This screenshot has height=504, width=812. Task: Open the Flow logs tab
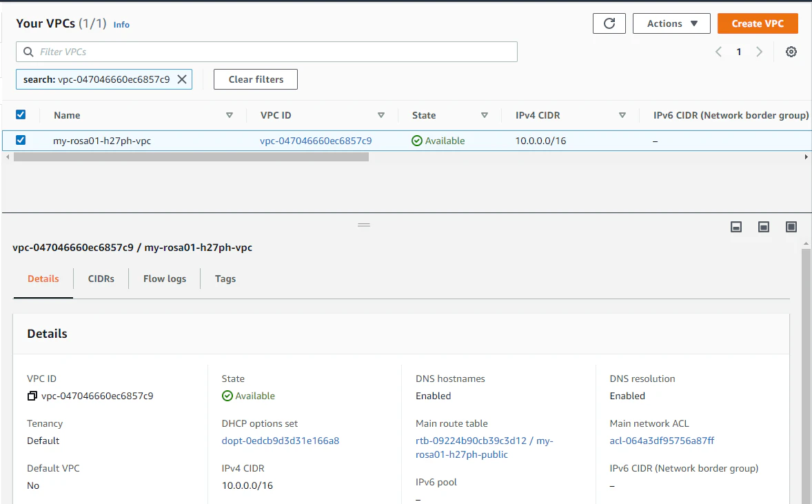tap(165, 279)
